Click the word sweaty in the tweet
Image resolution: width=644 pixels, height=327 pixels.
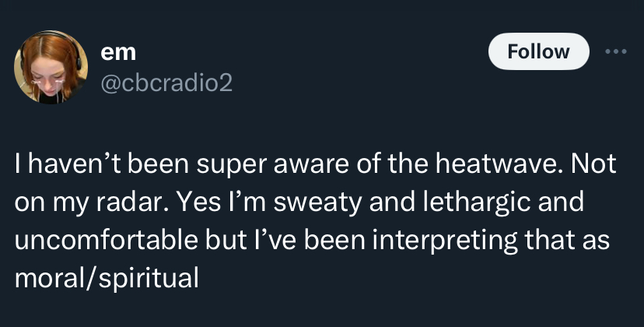coord(317,202)
